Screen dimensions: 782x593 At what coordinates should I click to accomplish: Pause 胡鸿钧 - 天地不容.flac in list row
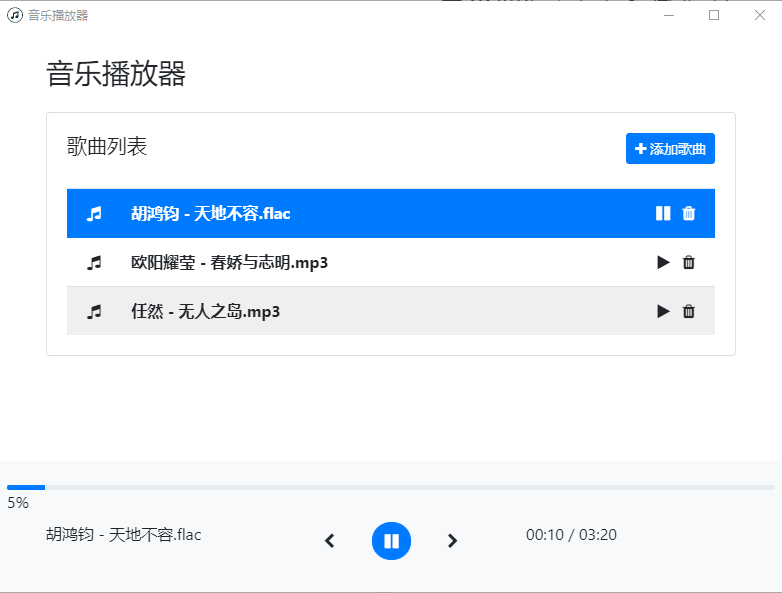coord(663,213)
